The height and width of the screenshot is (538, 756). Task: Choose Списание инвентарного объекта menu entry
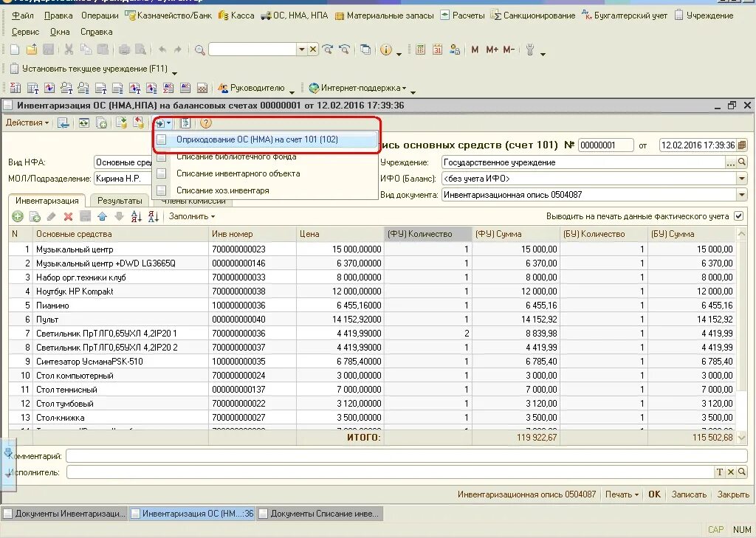238,173
